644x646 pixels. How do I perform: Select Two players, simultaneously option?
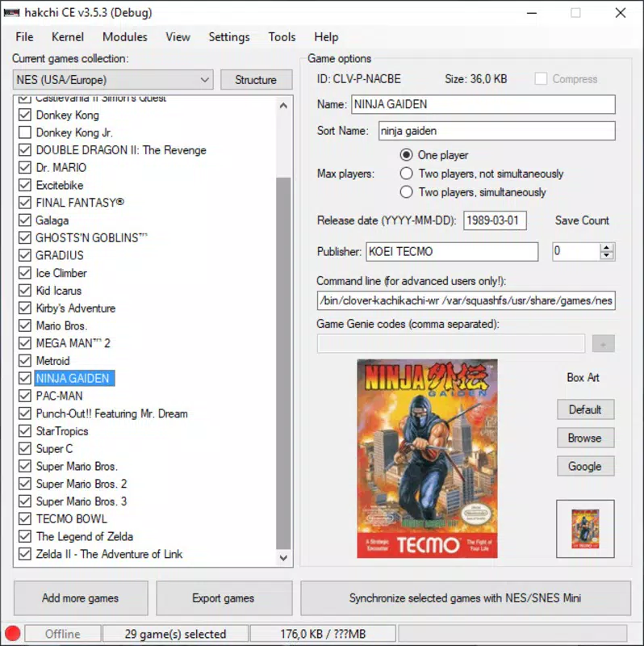(x=407, y=192)
